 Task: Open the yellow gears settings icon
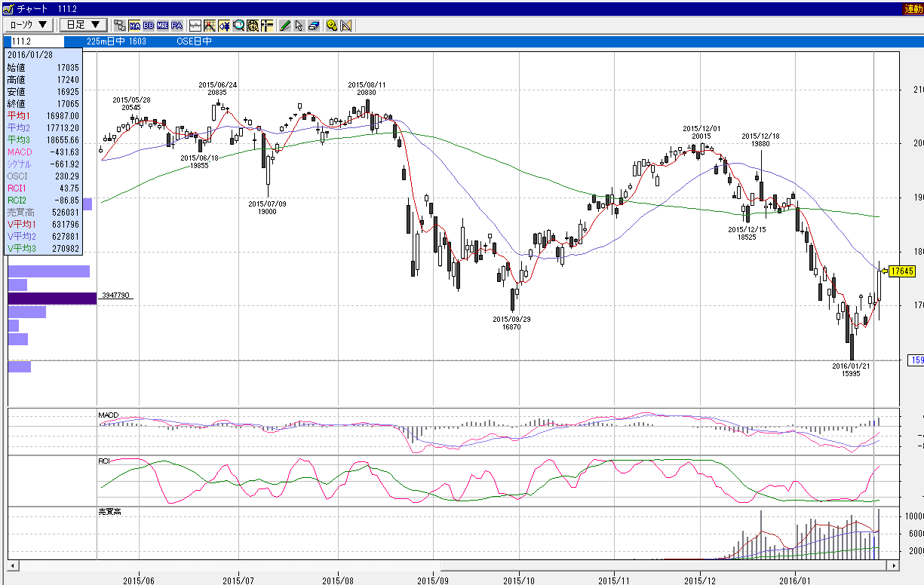point(332,25)
